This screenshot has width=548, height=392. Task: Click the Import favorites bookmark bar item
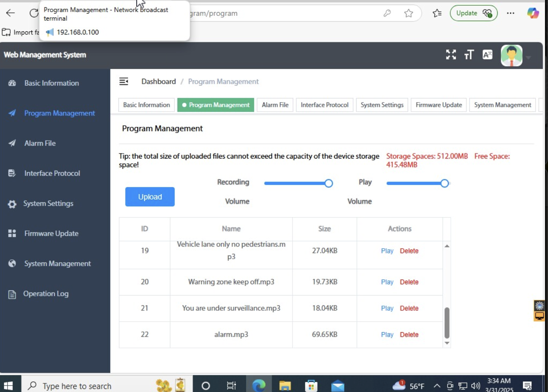pyautogui.click(x=21, y=32)
